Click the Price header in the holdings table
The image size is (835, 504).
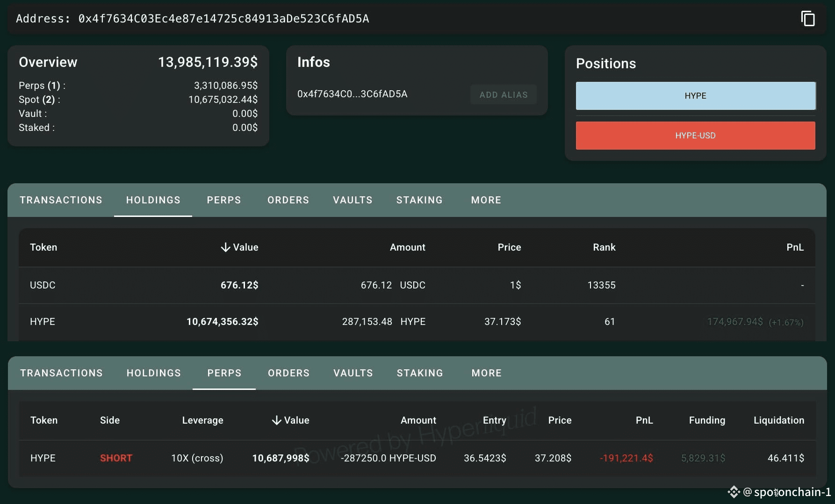(509, 247)
